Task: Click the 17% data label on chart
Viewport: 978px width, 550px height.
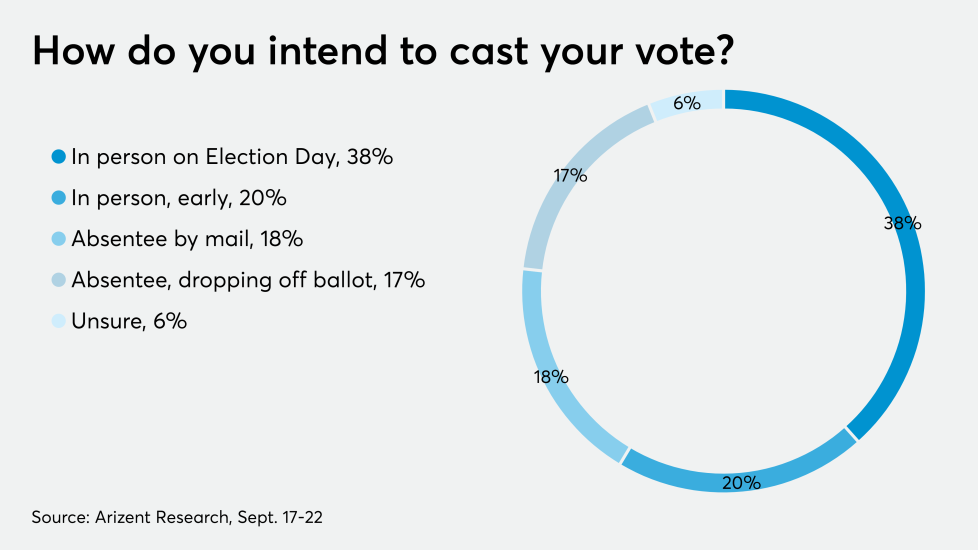Action: (570, 176)
